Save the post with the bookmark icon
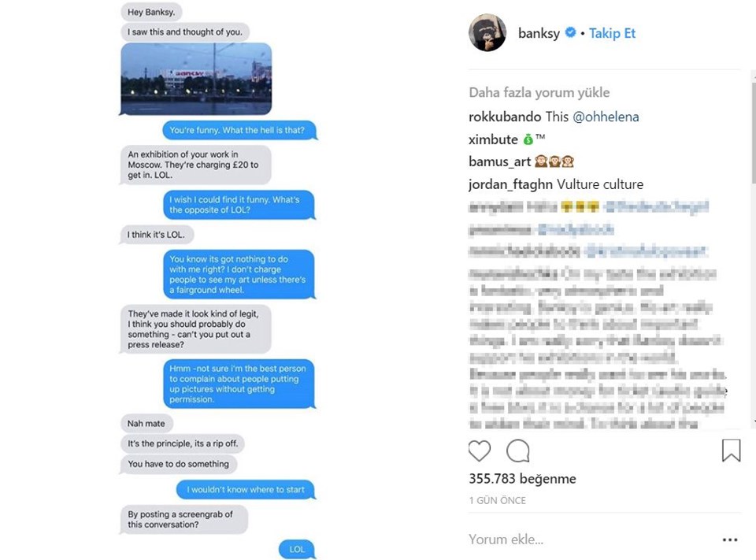Screen dimensions: 756x560 point(731,450)
